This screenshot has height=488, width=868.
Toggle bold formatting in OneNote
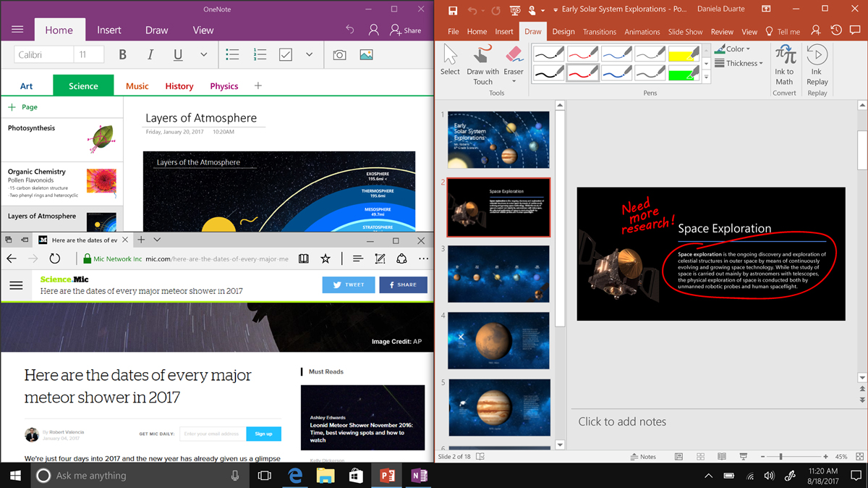pos(122,55)
